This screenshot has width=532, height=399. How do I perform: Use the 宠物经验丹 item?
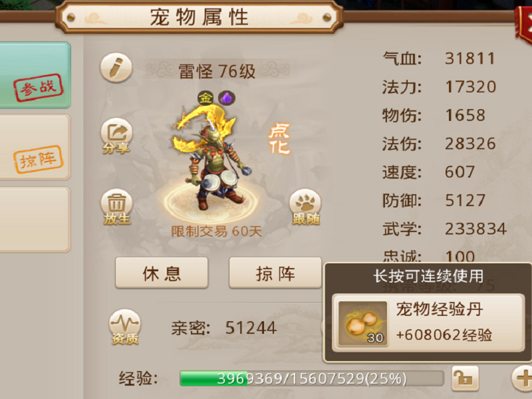point(428,323)
